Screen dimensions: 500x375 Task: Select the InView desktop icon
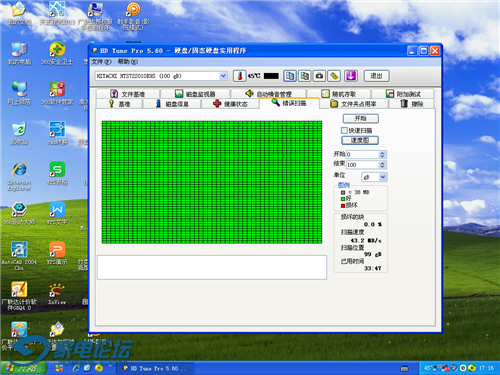pos(57,294)
